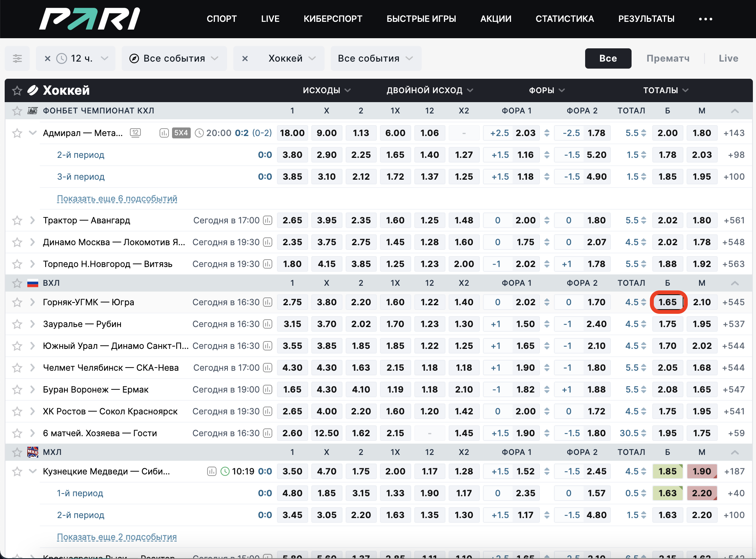This screenshot has height=559, width=756.
Task: Click statistics icon next to Адмирал match
Action: click(164, 133)
